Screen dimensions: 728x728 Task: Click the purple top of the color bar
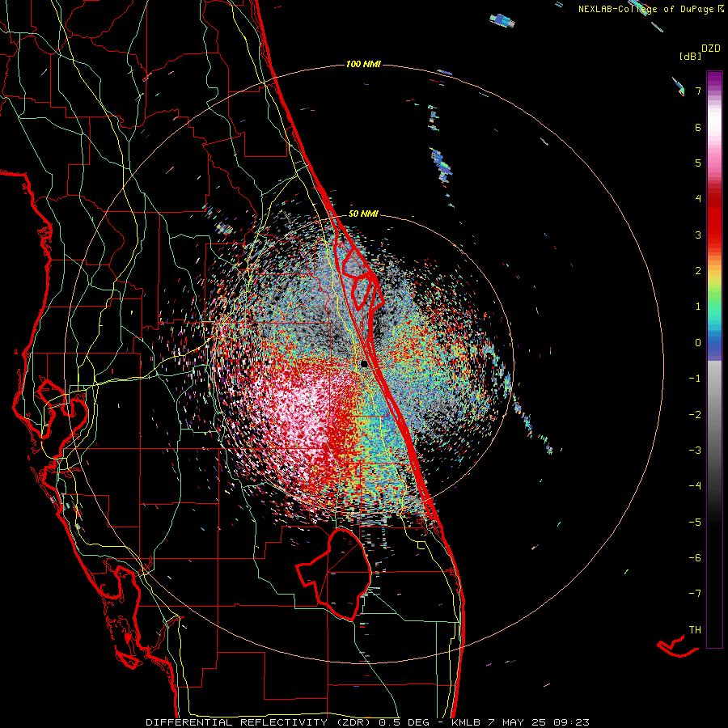pyautogui.click(x=714, y=79)
